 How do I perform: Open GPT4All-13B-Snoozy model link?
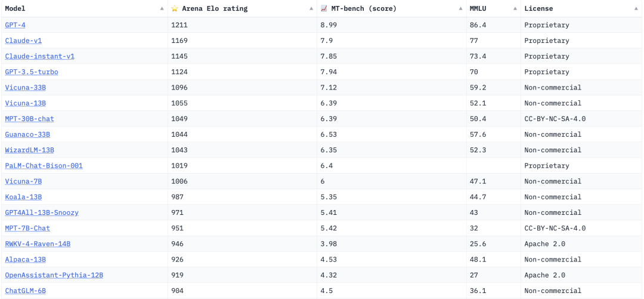tap(41, 212)
